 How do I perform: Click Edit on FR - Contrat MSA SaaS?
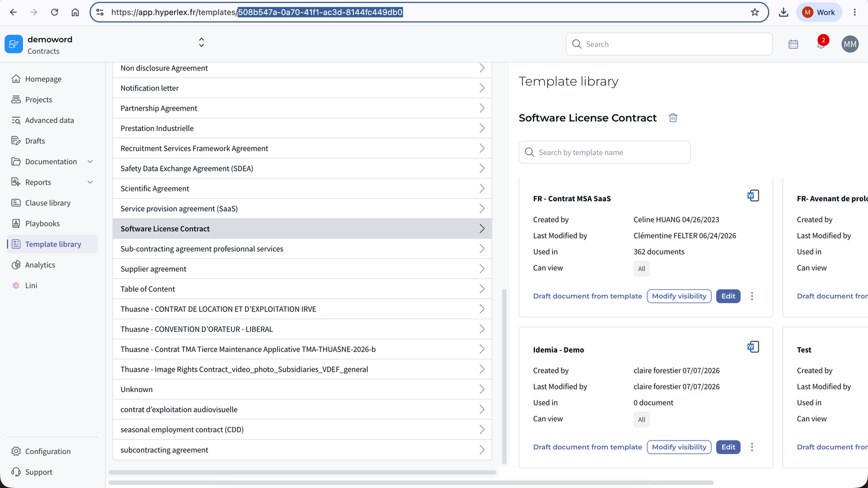click(x=728, y=296)
